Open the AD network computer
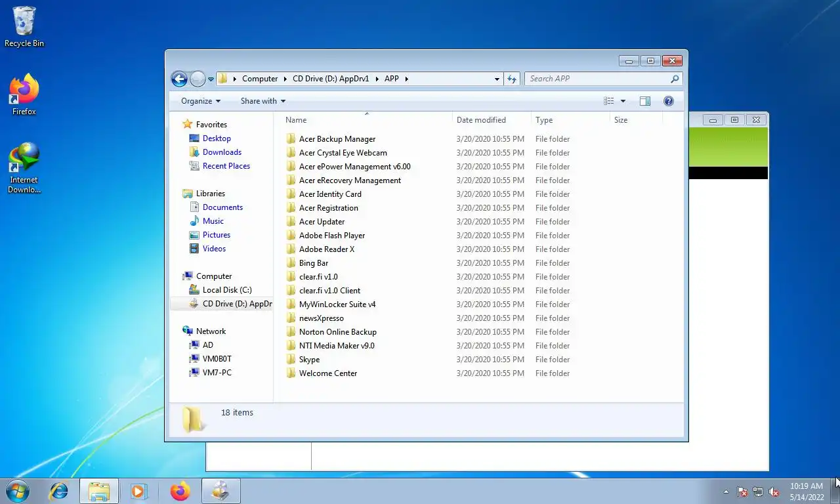The width and height of the screenshot is (840, 504). pos(207,345)
